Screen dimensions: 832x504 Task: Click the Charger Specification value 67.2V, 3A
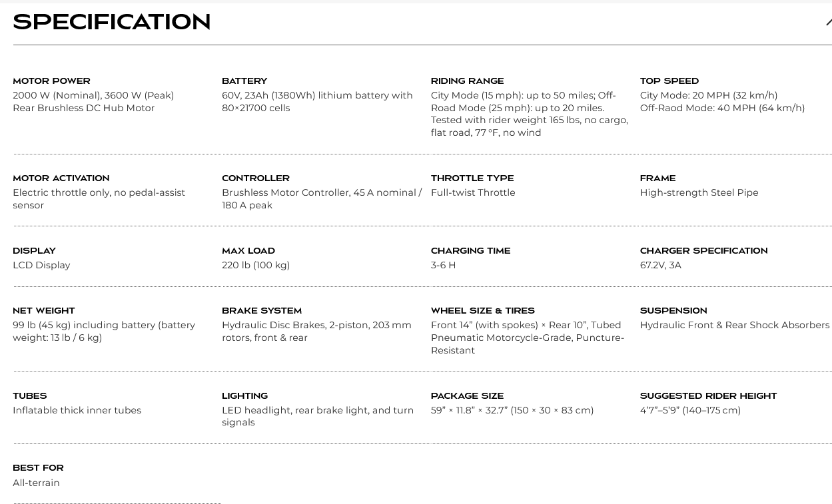661,265
